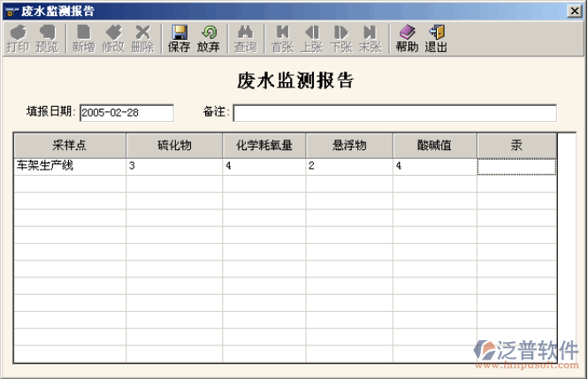588x379 pixels.
Task: Open 帮助 (Help) book icon
Action: coord(407,39)
